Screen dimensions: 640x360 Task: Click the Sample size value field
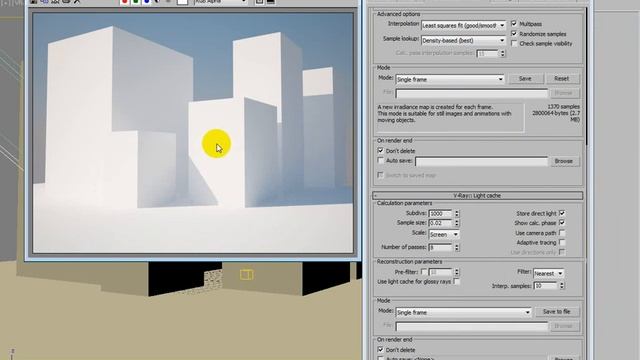click(x=440, y=223)
